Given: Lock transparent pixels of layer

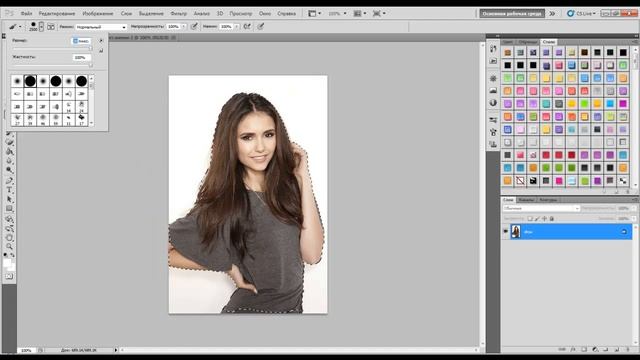Looking at the screenshot, I should (530, 219).
